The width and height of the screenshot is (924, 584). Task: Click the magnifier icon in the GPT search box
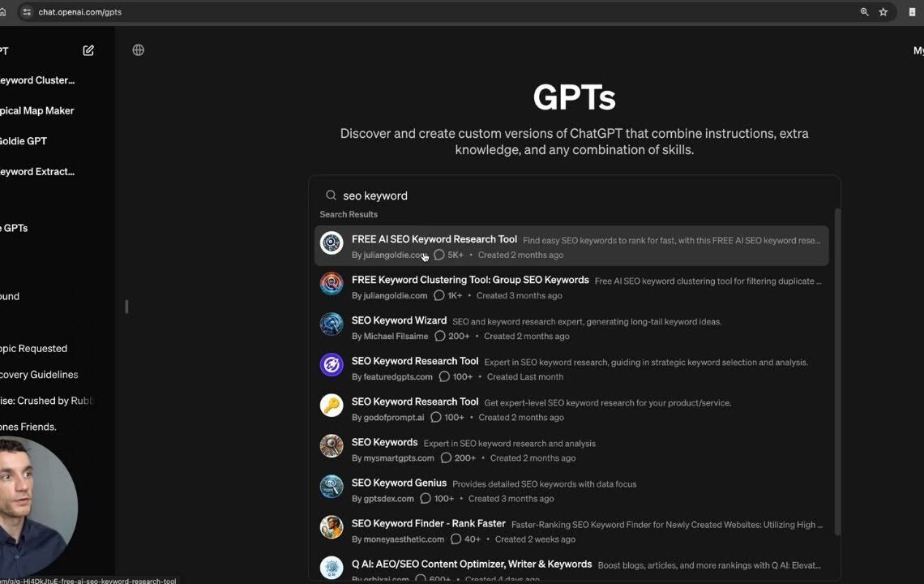[332, 195]
